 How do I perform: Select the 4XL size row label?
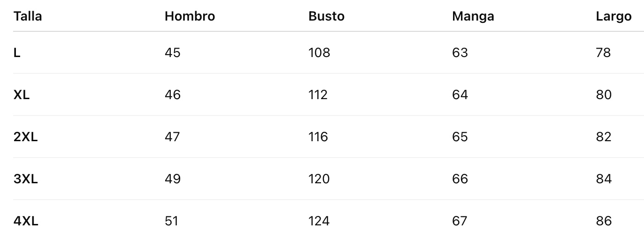(x=26, y=221)
